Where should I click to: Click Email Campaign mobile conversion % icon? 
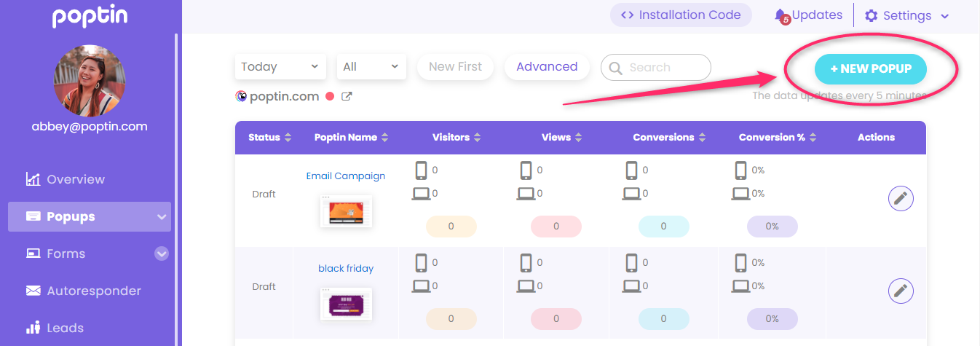point(741,170)
